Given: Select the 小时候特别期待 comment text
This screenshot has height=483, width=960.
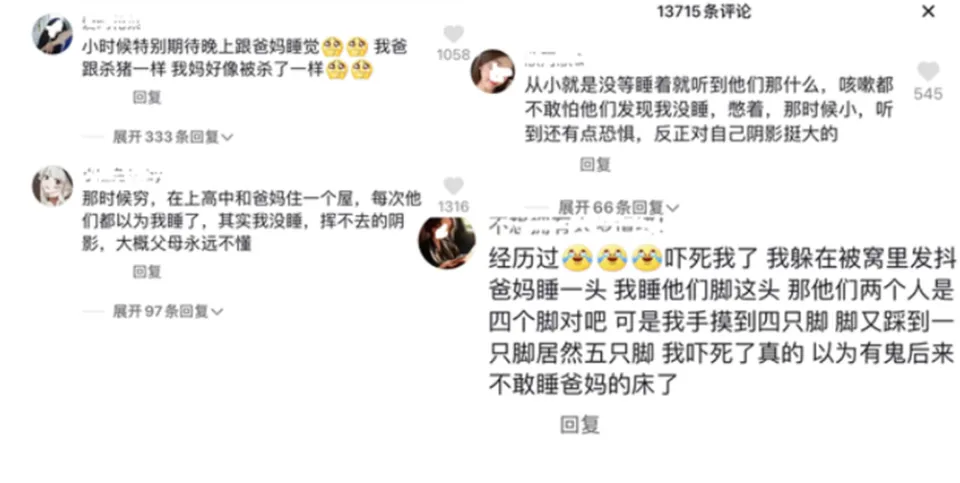Looking at the screenshot, I should (245, 58).
